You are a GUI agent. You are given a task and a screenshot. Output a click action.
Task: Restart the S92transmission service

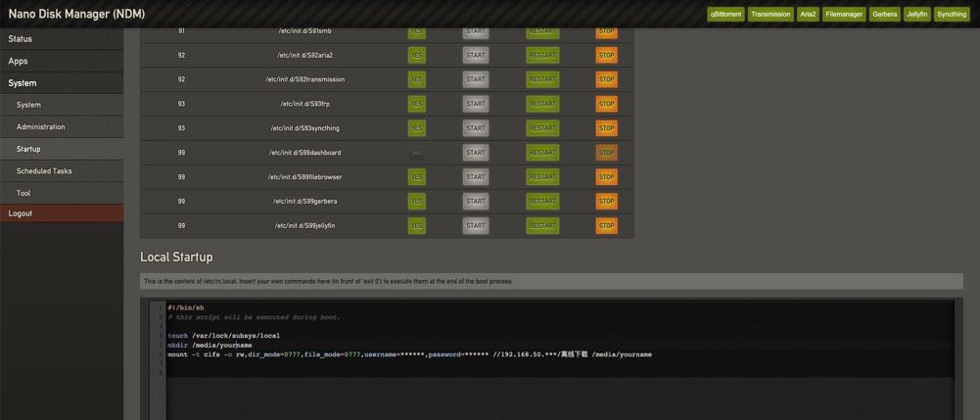(x=542, y=79)
